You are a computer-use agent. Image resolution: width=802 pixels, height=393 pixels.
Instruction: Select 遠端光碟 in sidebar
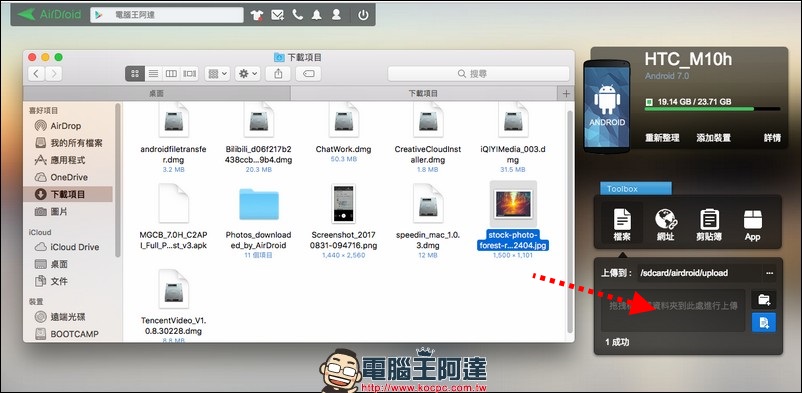68,317
